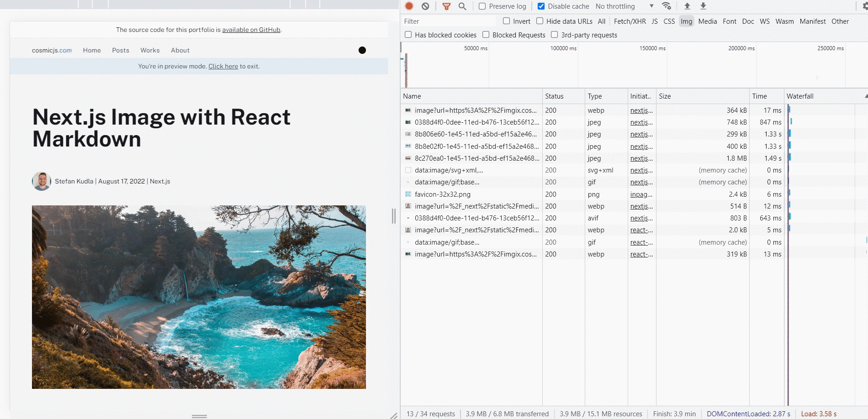The width and height of the screenshot is (868, 419).
Task: Sort by the Size column header
Action: (702, 96)
